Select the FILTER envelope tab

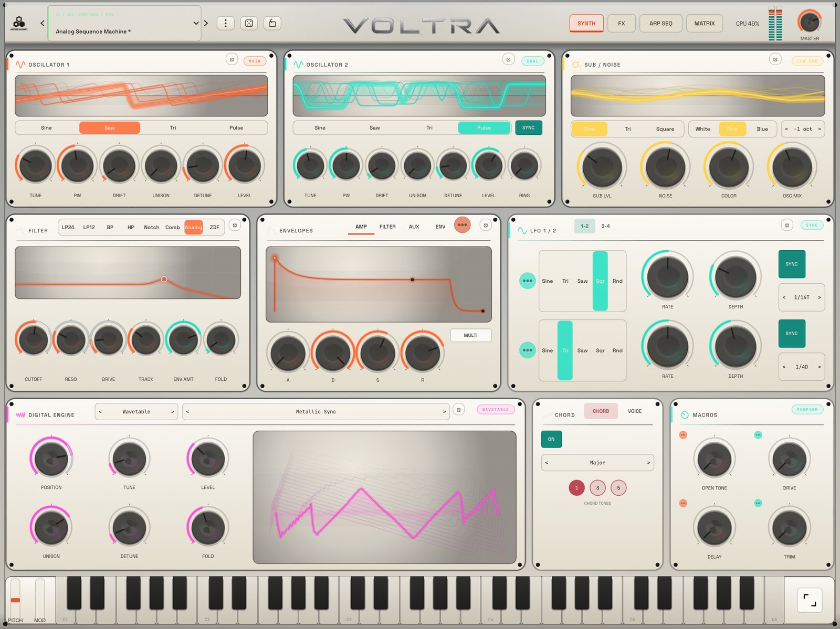[x=387, y=227]
